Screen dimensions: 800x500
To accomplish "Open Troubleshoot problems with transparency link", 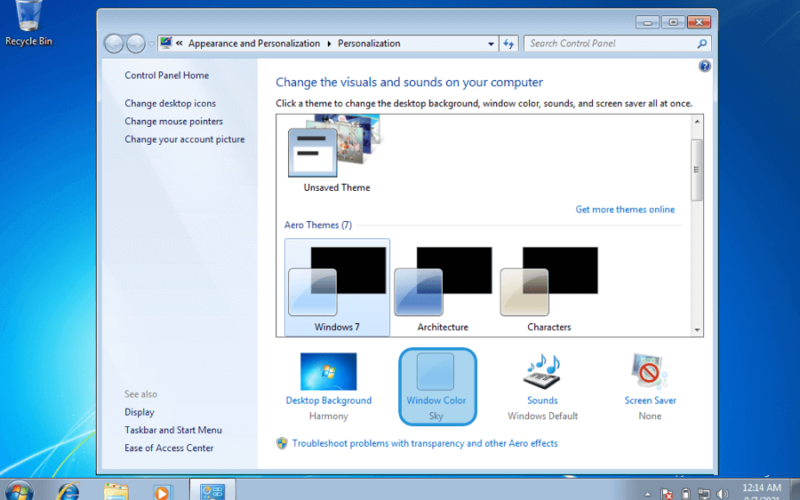I will tap(424, 443).
